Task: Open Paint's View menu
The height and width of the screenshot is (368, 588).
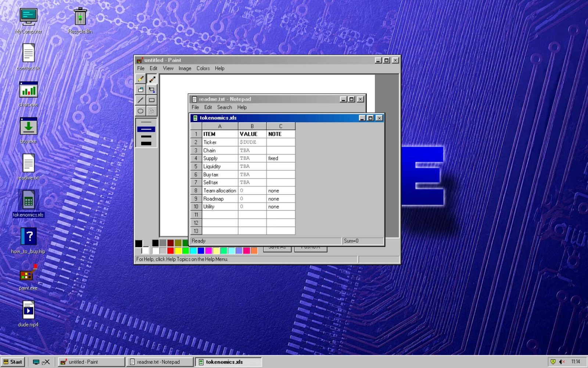Action: click(168, 68)
